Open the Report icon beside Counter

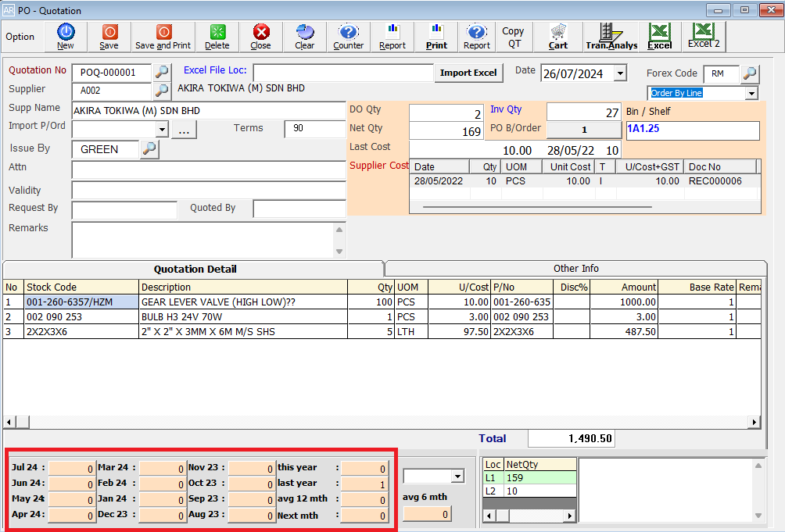(392, 37)
